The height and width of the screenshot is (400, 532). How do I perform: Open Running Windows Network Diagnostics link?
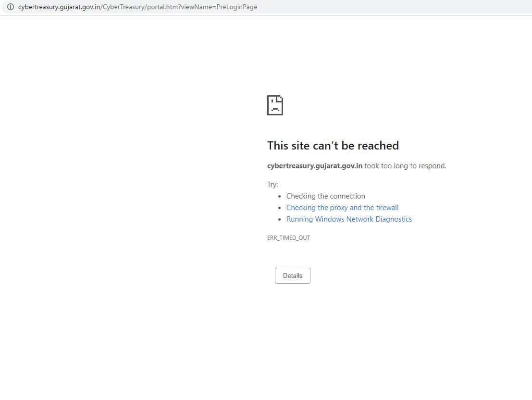[x=349, y=219]
